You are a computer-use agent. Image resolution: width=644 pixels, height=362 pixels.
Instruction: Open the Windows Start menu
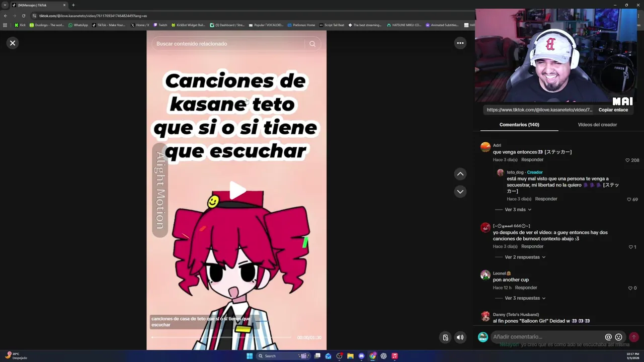point(250,356)
